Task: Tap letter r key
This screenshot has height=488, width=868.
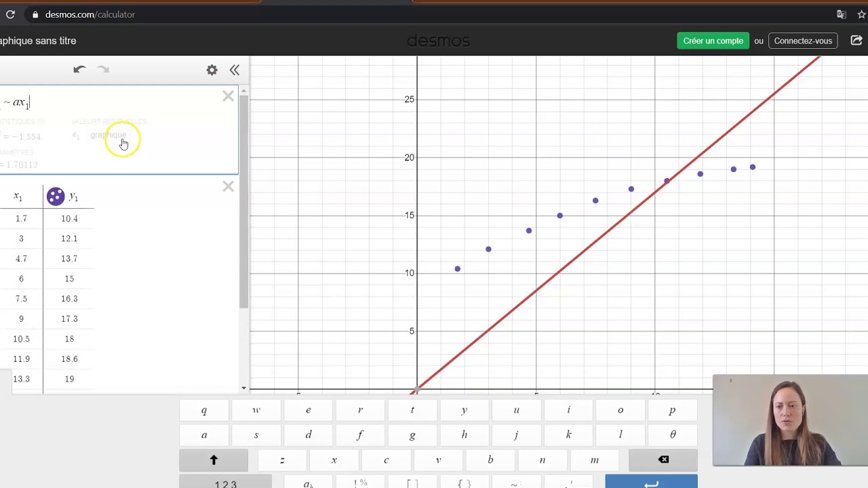Action: pyautogui.click(x=360, y=410)
